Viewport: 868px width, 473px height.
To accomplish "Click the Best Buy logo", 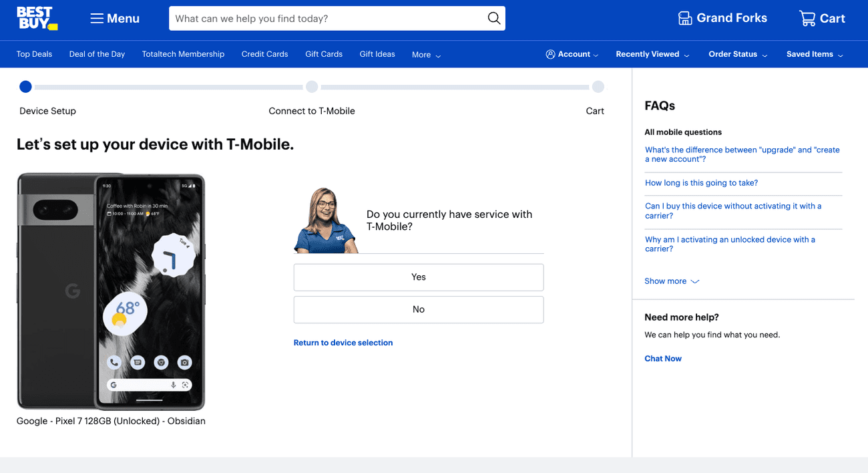I will tap(37, 18).
